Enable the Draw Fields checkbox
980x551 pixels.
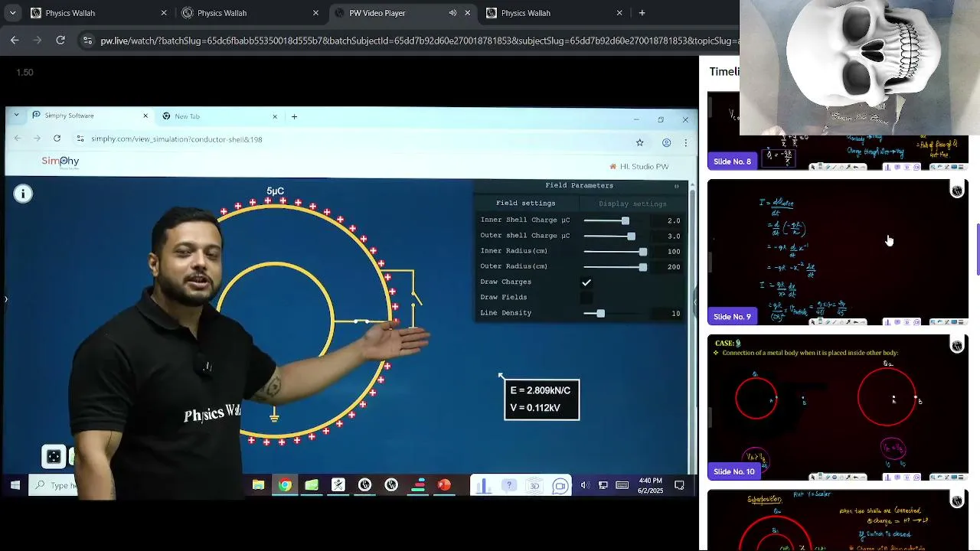586,298
